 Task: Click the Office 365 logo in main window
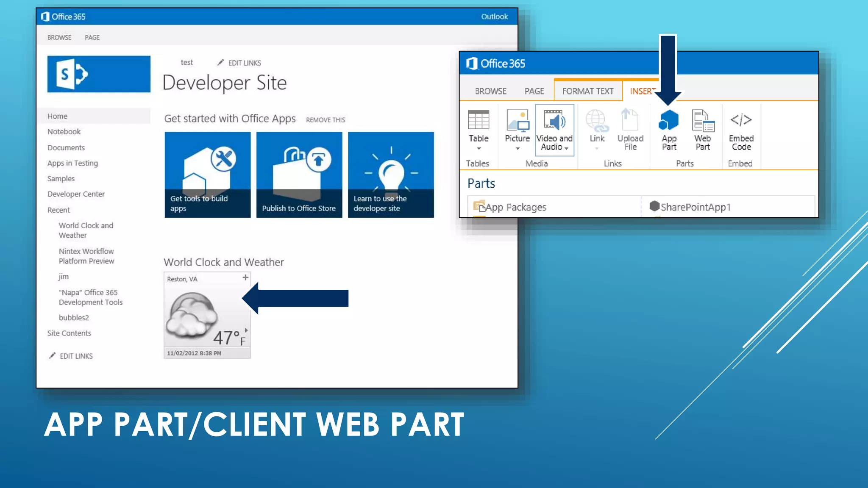[64, 17]
